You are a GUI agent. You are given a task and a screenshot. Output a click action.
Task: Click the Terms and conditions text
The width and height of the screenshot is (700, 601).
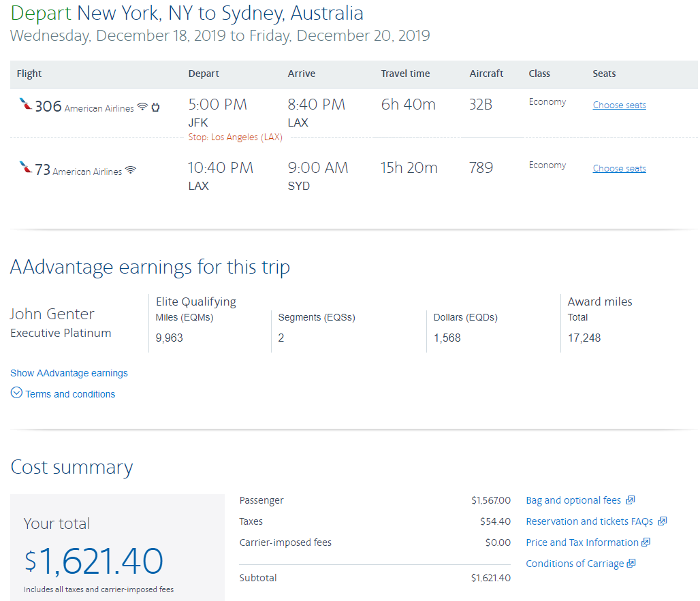click(70, 394)
